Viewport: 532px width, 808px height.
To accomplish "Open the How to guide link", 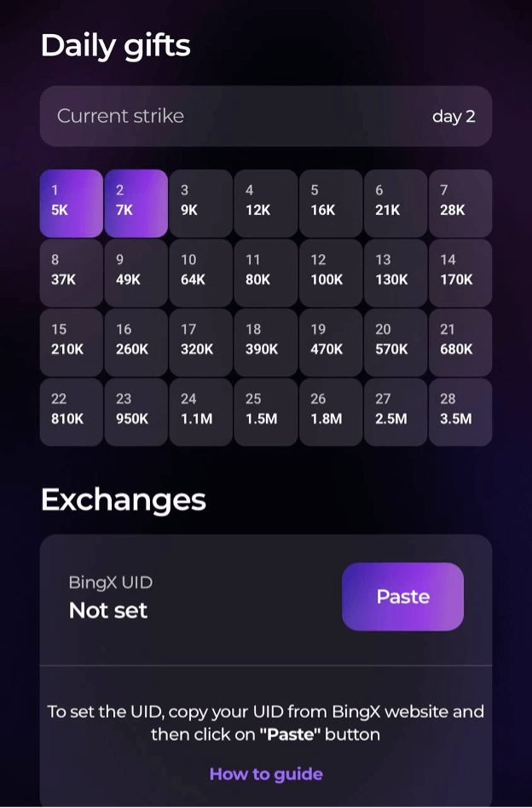I will (x=266, y=774).
